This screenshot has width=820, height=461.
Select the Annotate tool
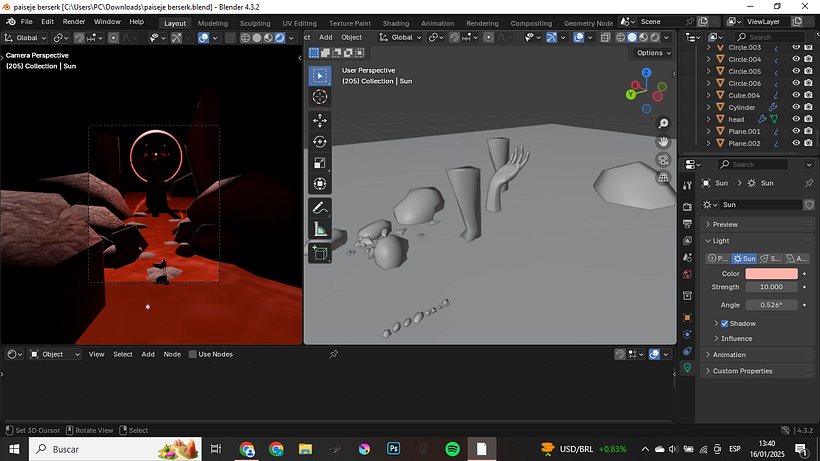click(x=320, y=208)
